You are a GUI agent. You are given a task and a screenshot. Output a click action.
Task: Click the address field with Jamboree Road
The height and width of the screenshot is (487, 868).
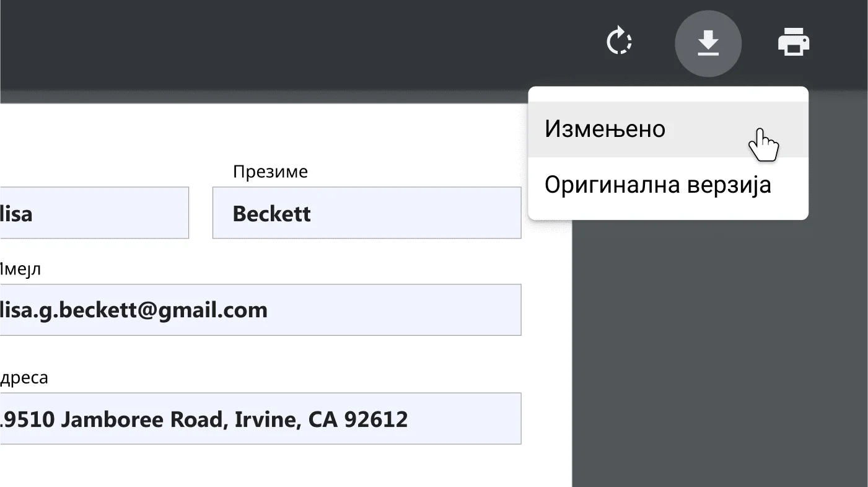point(260,418)
